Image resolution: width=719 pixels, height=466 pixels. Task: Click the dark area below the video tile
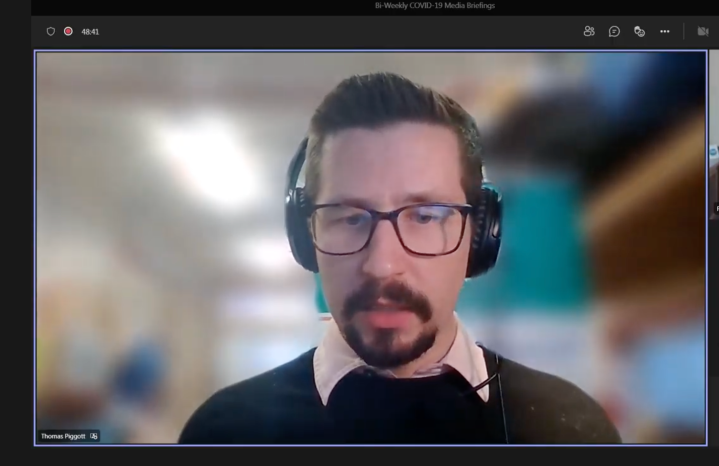click(x=370, y=456)
